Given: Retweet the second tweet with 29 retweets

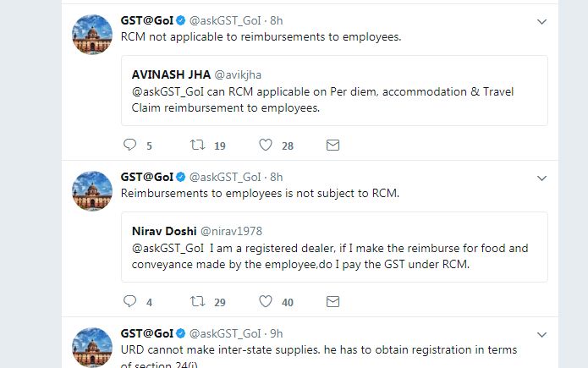Looking at the screenshot, I should [198, 301].
